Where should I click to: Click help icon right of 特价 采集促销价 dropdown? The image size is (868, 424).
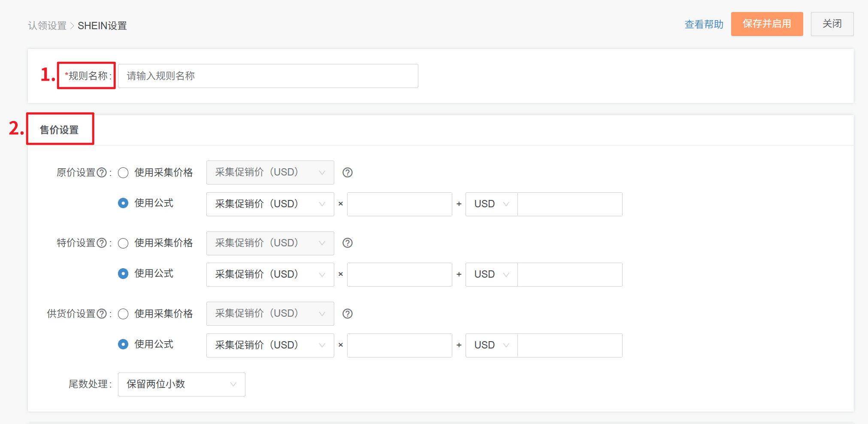[x=348, y=243]
